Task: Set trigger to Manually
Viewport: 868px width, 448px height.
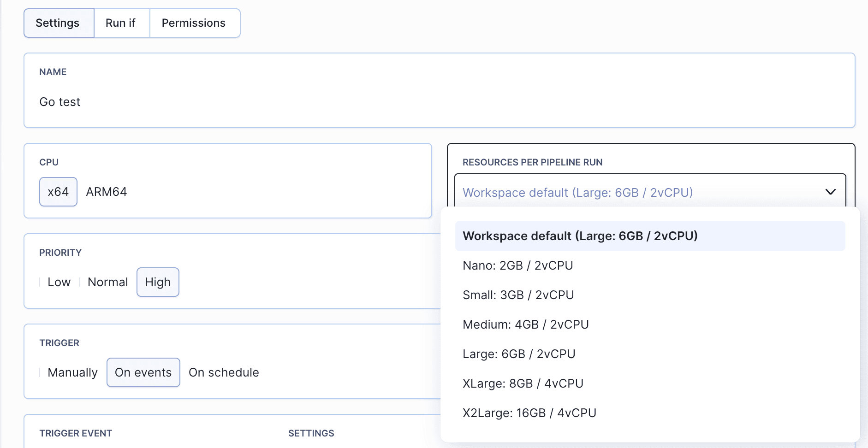Action: click(72, 372)
